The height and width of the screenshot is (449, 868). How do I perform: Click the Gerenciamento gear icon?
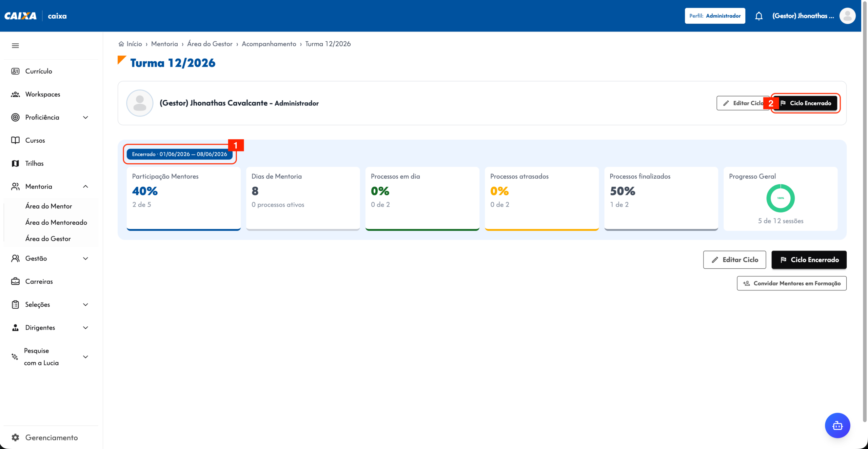click(15, 437)
